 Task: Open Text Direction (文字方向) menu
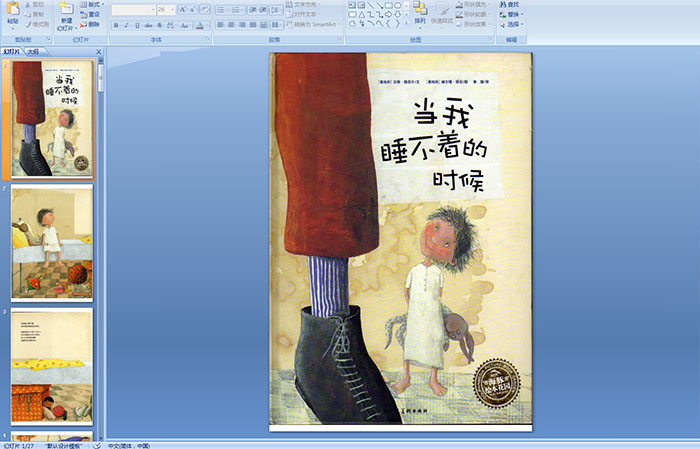303,4
